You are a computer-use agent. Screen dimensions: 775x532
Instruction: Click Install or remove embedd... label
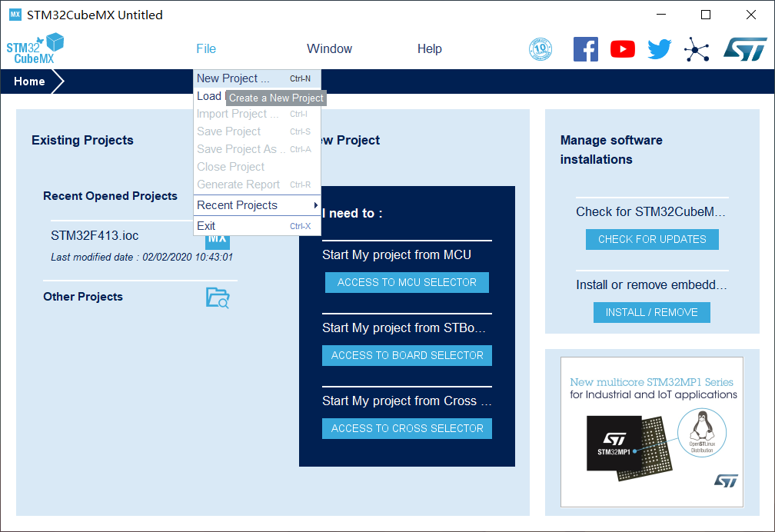coord(651,284)
